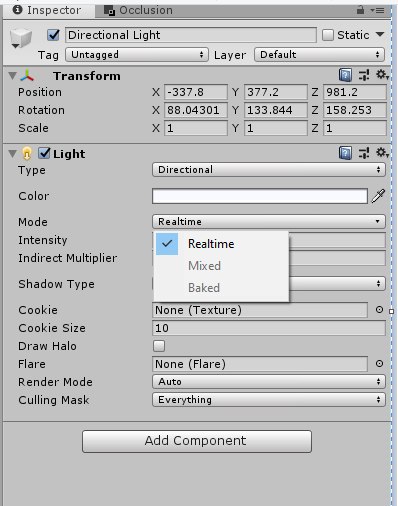The width and height of the screenshot is (398, 506).
Task: Open the Transform gear settings menu
Action: click(x=382, y=75)
